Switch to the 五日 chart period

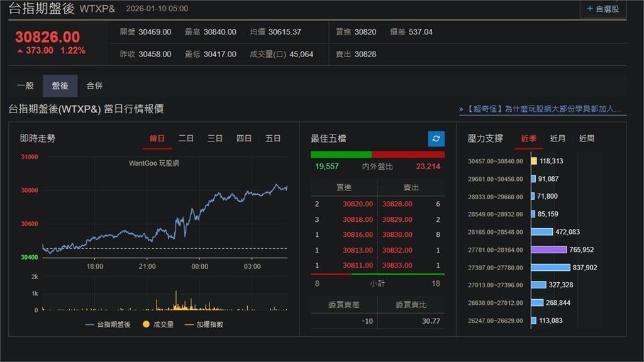pos(273,138)
